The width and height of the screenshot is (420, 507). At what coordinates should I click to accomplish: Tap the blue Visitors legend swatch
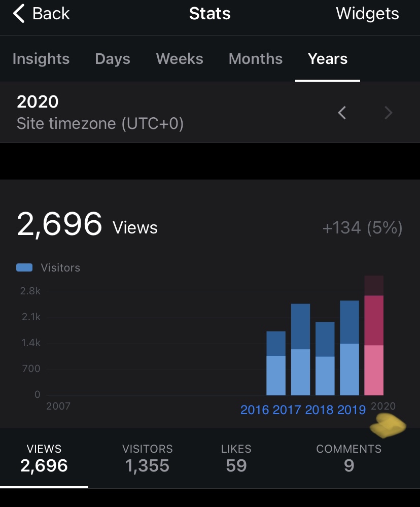[24, 267]
